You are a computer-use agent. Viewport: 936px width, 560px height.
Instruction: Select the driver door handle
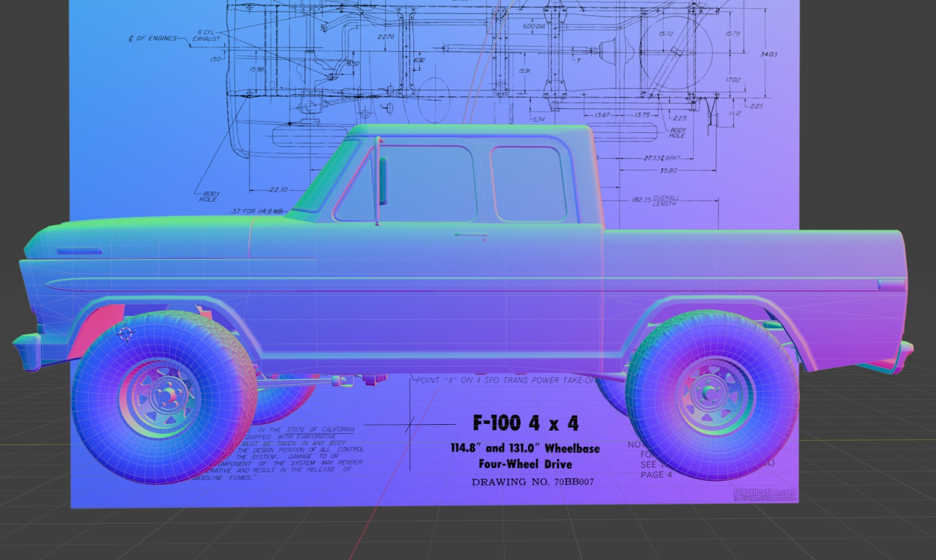471,235
